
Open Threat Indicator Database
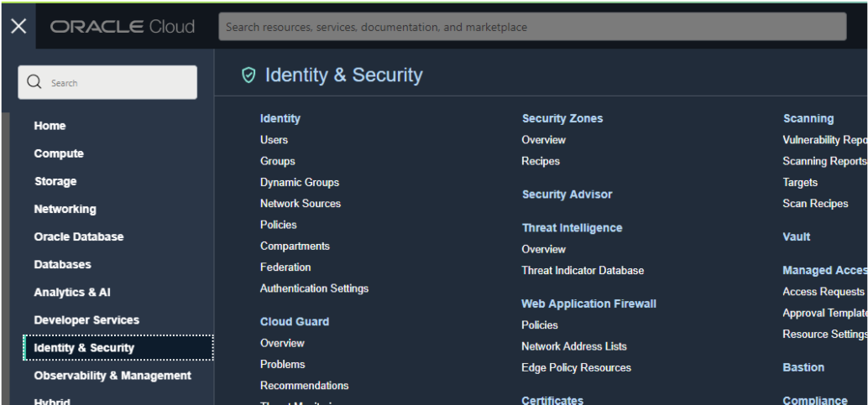tap(583, 271)
